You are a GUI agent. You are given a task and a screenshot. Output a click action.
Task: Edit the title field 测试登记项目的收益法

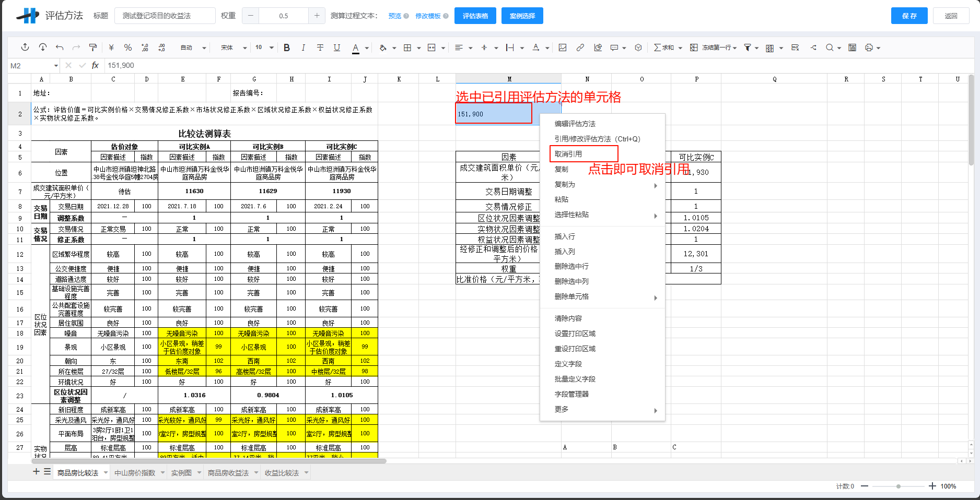(165, 16)
